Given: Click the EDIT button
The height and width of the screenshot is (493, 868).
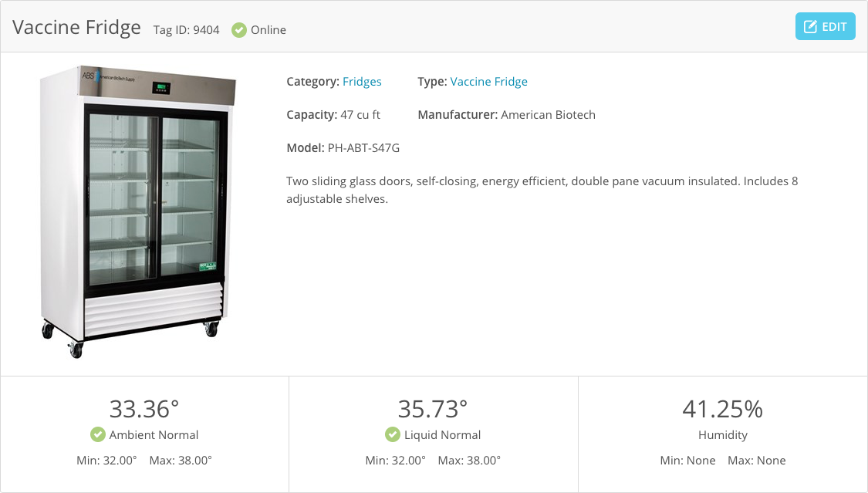Looking at the screenshot, I should pyautogui.click(x=825, y=26).
